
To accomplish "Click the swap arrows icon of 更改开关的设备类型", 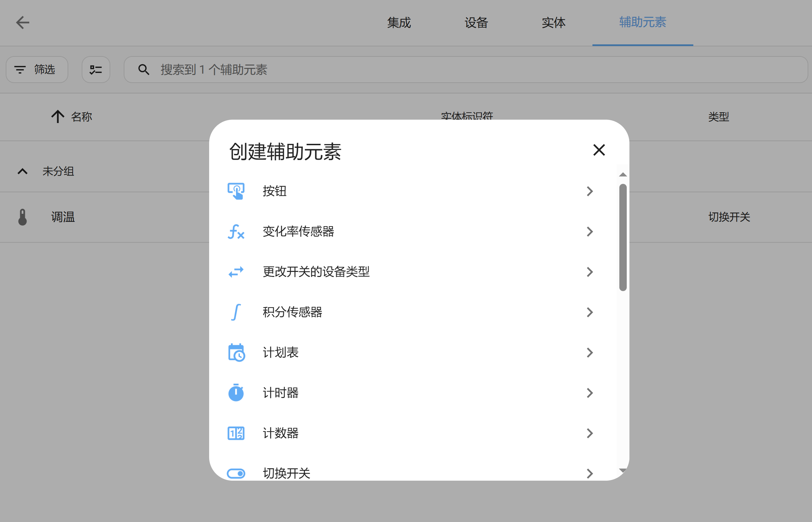I will click(236, 272).
